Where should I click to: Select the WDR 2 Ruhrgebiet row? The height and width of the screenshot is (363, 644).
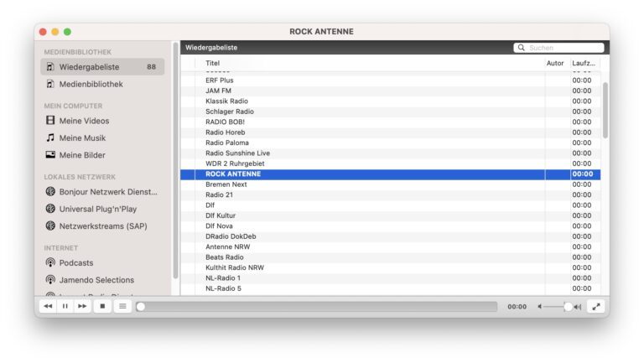click(390, 163)
